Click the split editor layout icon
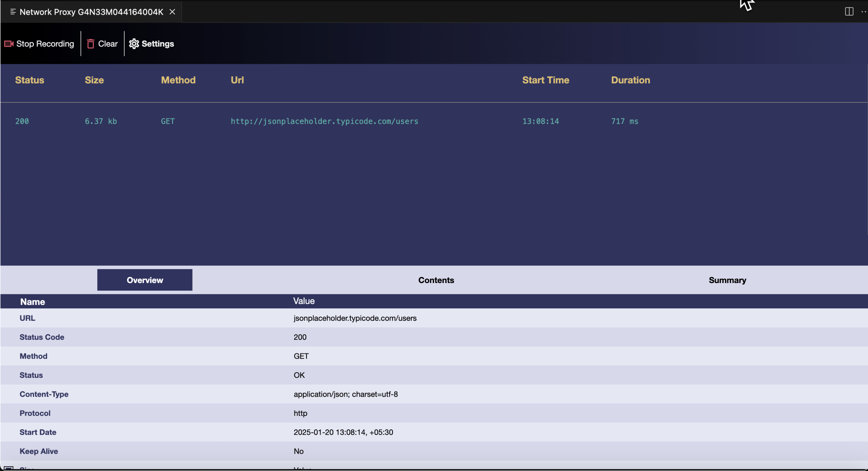868x471 pixels. (x=849, y=12)
